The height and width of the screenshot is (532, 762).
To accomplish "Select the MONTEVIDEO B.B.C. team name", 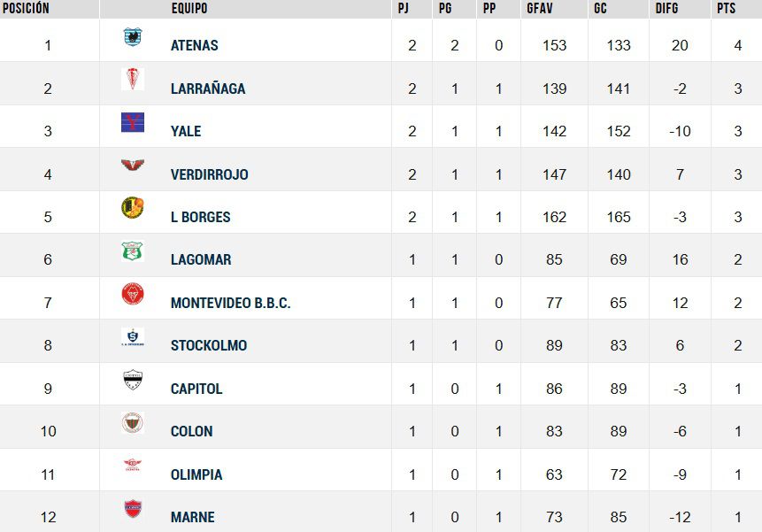I will (x=230, y=303).
